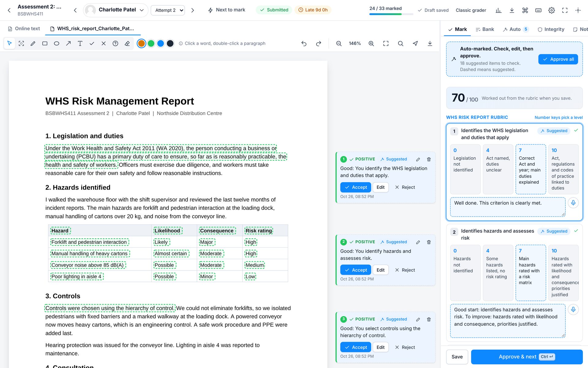Edit pencil on second POSITIVE comment
The image size is (588, 368).
pos(418,242)
